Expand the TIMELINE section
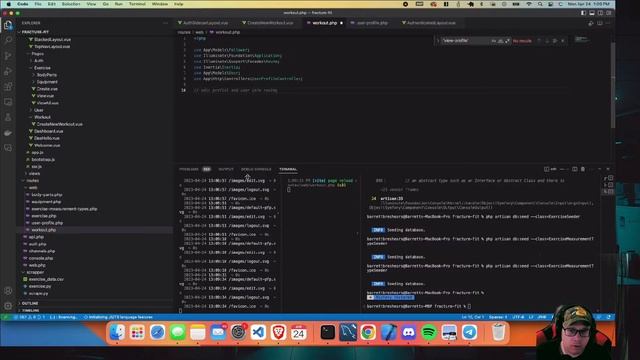Viewport: 640px width, 360px height. [x=30, y=311]
